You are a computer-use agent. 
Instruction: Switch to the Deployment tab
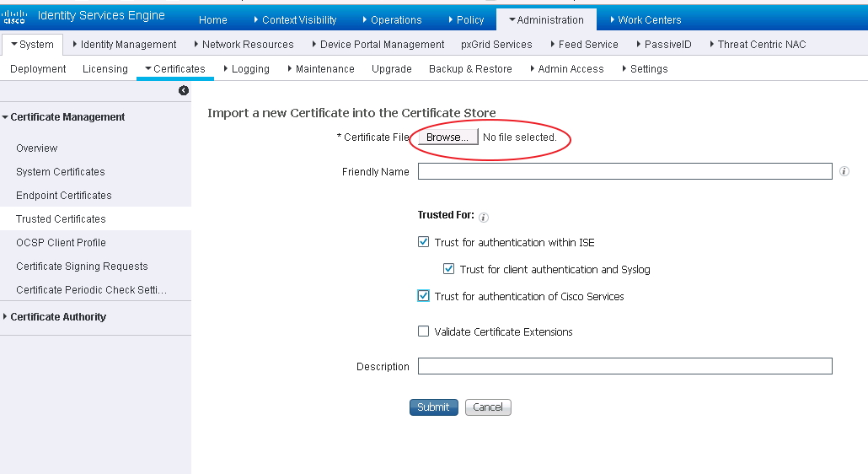[38, 68]
